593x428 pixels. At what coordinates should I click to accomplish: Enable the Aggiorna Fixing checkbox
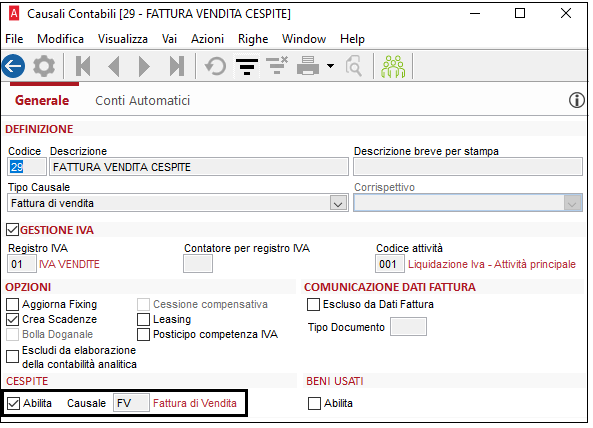point(12,304)
